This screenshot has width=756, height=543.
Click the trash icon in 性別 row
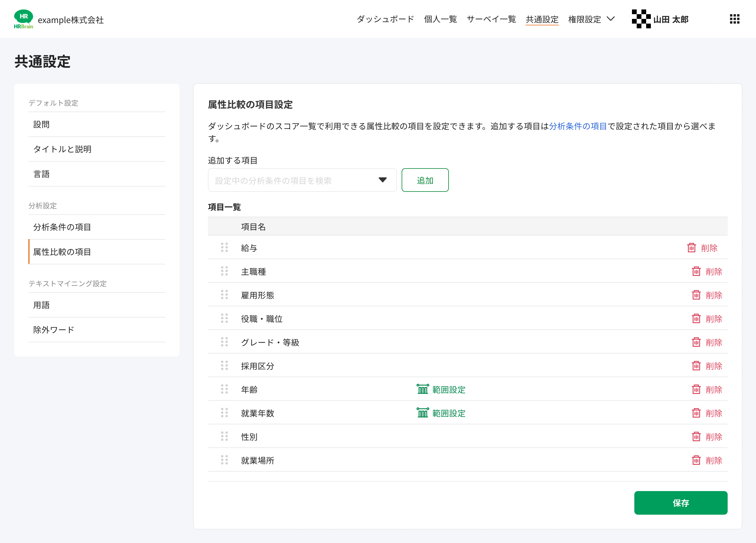[696, 436]
